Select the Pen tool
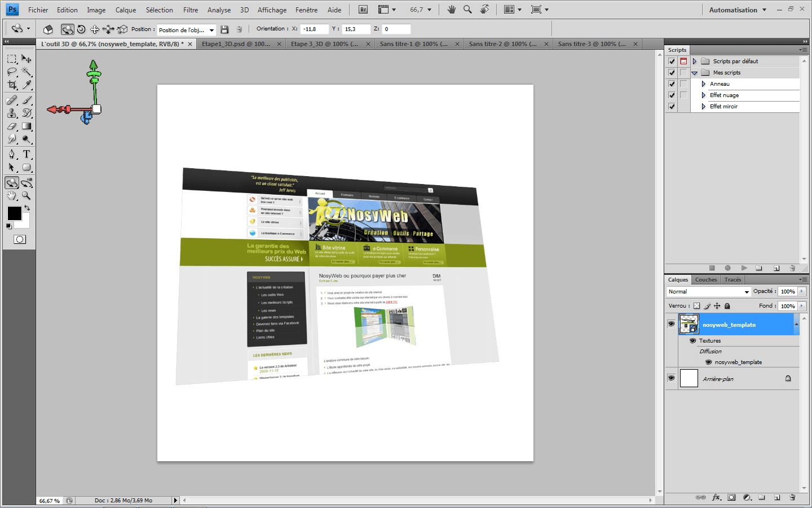 12,154
